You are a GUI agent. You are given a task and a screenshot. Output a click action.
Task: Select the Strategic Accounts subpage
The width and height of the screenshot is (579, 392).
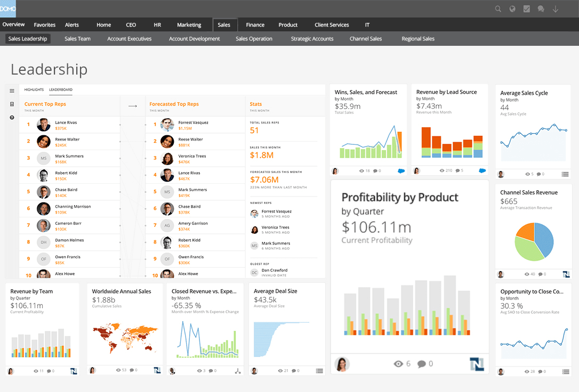click(312, 39)
